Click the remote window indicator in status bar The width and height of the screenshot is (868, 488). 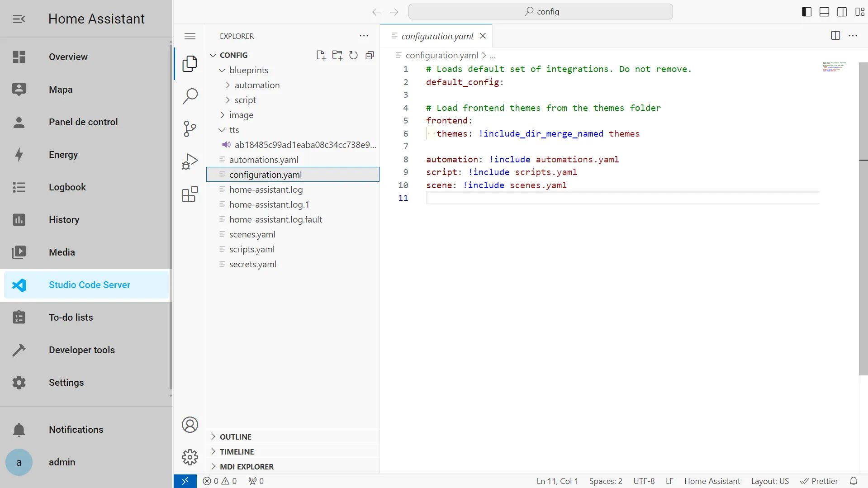[185, 481]
